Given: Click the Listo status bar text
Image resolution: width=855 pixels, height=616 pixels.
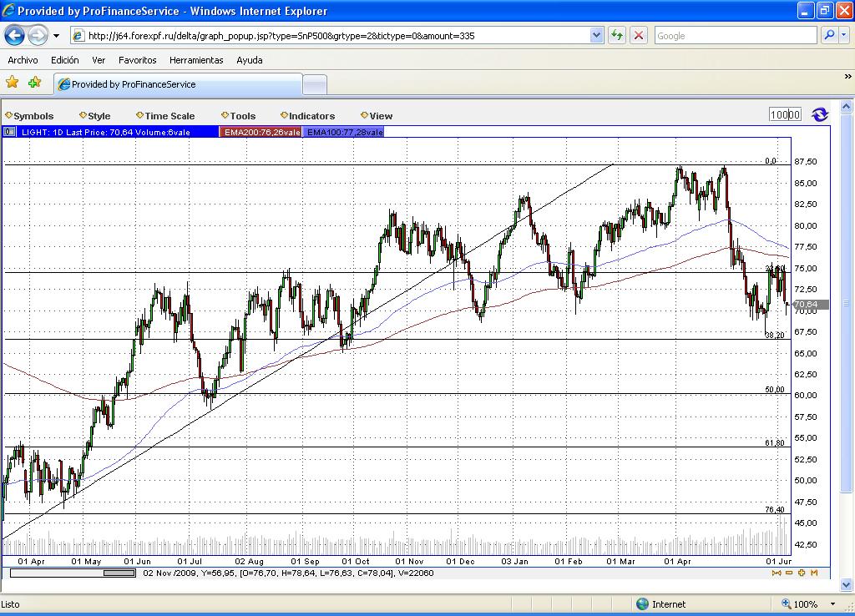Looking at the screenshot, I should 10,604.
